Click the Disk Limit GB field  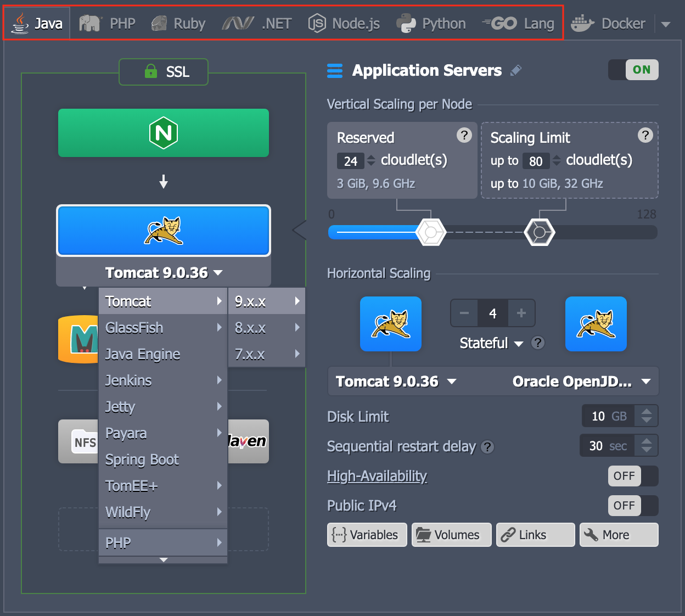point(608,416)
